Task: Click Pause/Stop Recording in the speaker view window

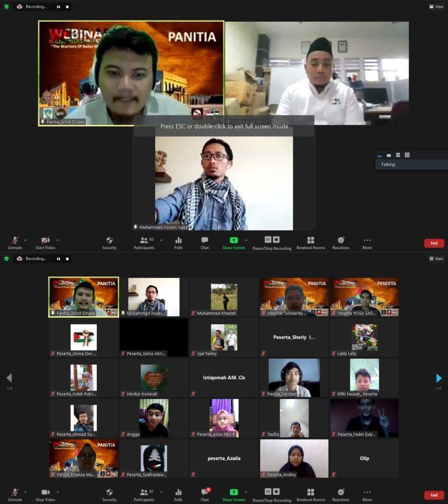Action: pyautogui.click(x=272, y=243)
